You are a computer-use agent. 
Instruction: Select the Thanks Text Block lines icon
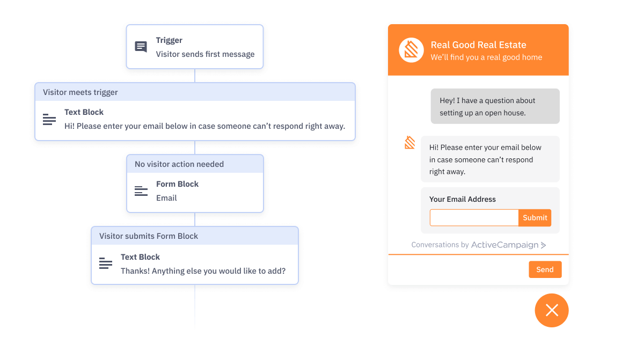tap(106, 263)
